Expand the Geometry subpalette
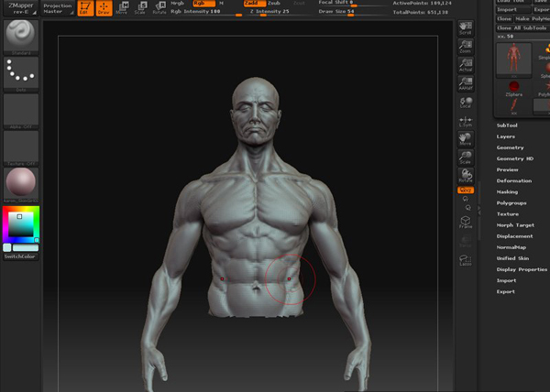Image resolution: width=550 pixels, height=392 pixels. [510, 147]
